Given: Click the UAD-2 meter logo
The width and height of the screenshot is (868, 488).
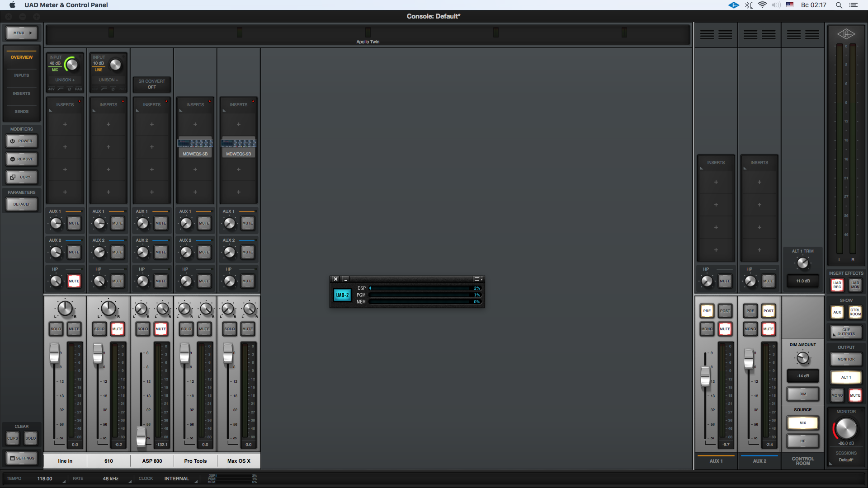Looking at the screenshot, I should pyautogui.click(x=342, y=295).
